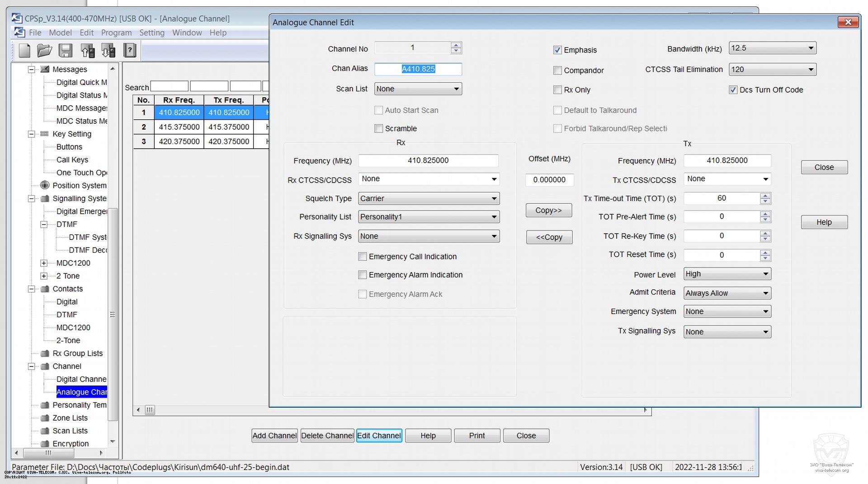Toggle the Emergency Call Indication checkbox
The width and height of the screenshot is (868, 484).
tap(363, 257)
